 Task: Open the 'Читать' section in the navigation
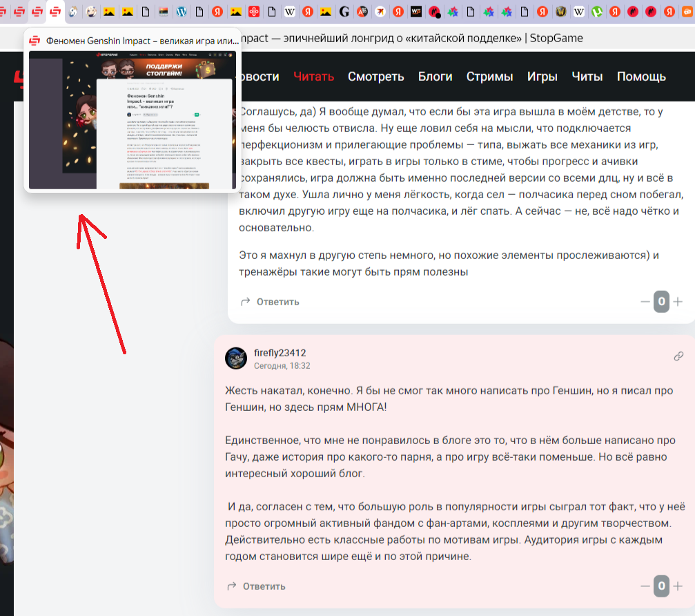313,76
